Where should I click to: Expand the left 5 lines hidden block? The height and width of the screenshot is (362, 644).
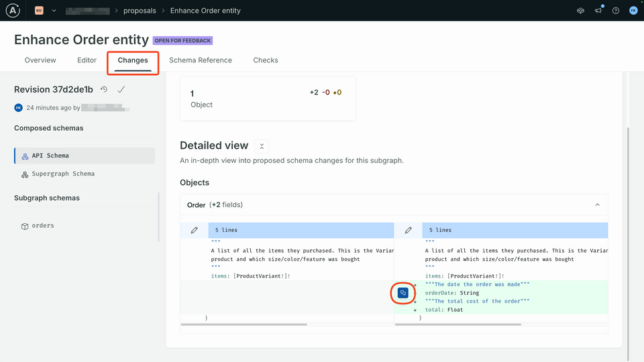tap(301, 230)
